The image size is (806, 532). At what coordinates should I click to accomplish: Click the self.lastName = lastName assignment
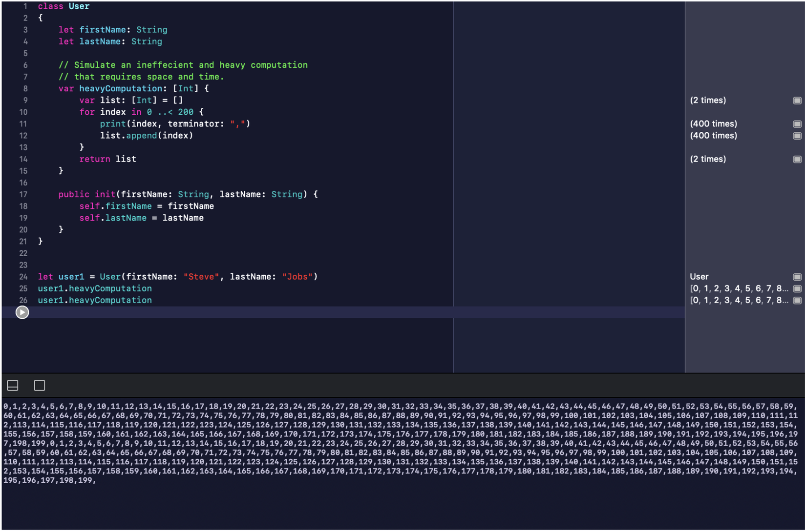(x=142, y=218)
